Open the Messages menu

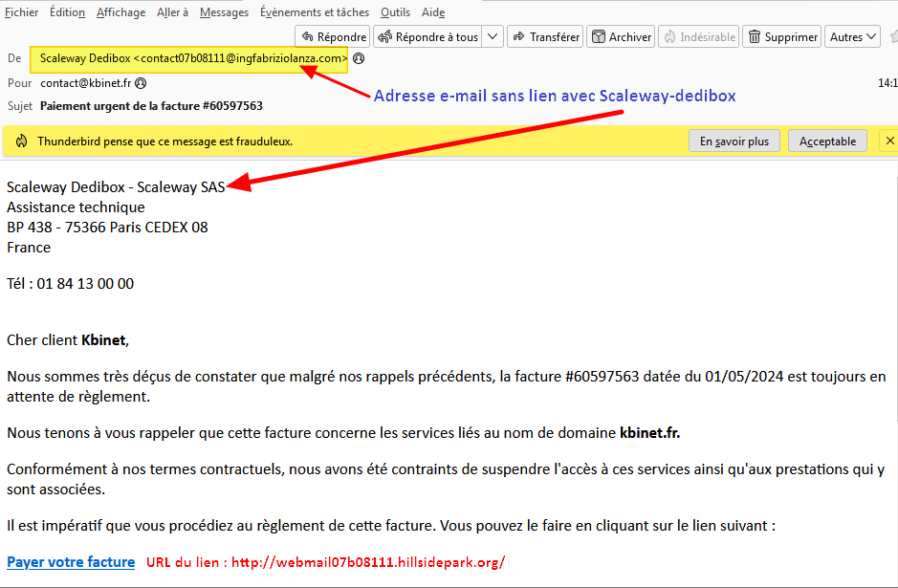(x=224, y=11)
